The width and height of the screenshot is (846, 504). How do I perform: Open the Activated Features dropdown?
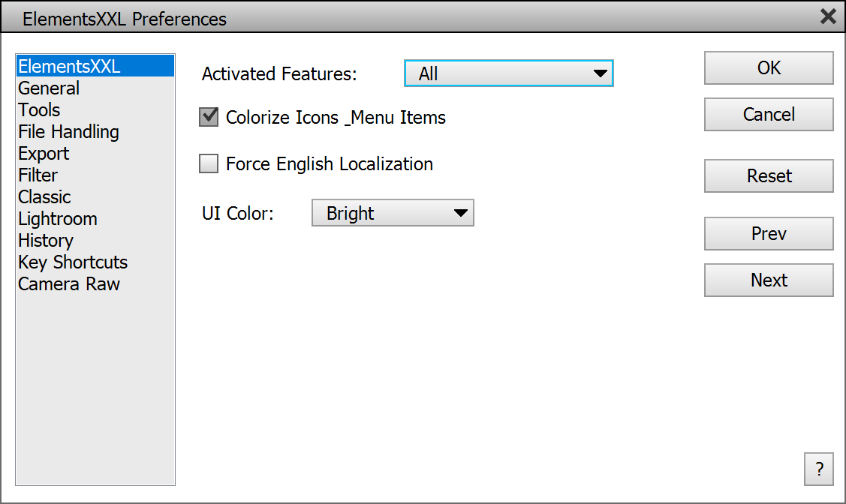[x=508, y=73]
